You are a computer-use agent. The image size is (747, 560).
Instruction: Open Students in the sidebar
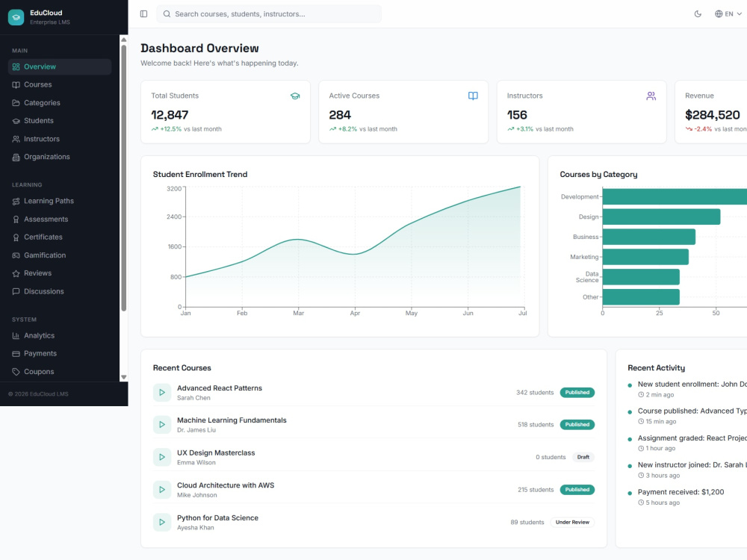coord(60,121)
